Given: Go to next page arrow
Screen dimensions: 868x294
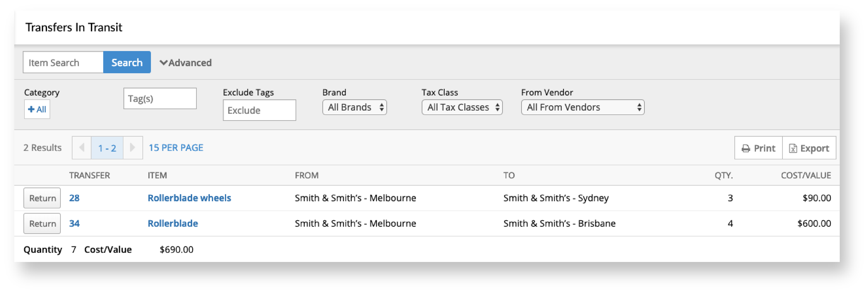Looking at the screenshot, I should coord(132,148).
